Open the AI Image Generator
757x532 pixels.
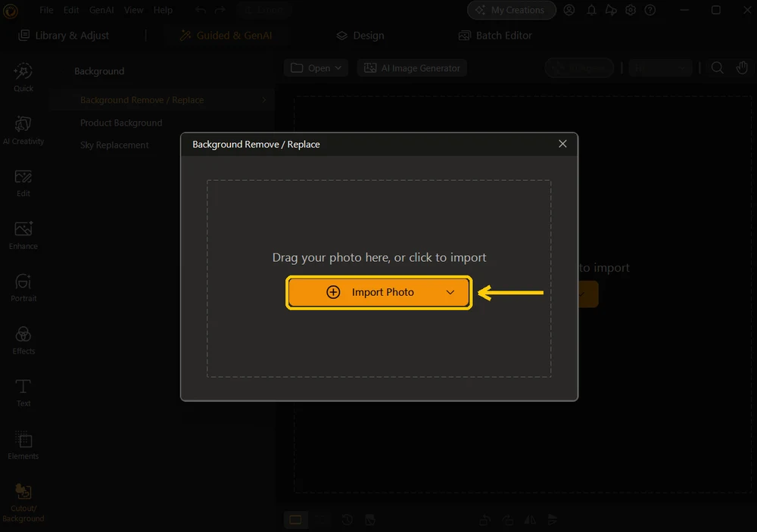point(412,68)
